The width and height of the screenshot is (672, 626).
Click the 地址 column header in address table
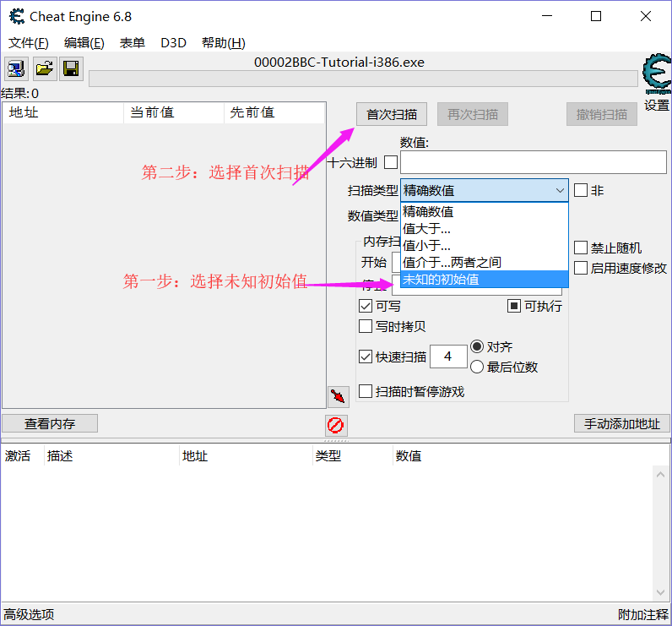point(246,455)
